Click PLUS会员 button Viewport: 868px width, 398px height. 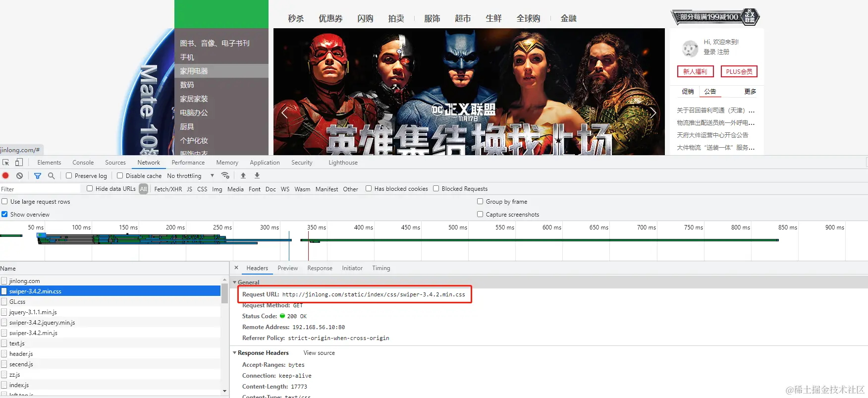click(x=739, y=71)
